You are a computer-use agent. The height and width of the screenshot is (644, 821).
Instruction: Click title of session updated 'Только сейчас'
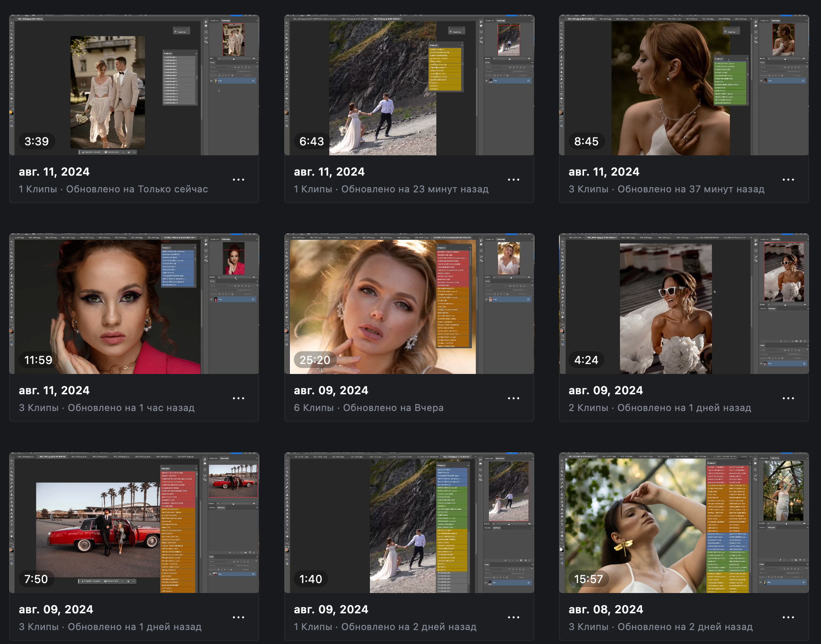click(54, 172)
